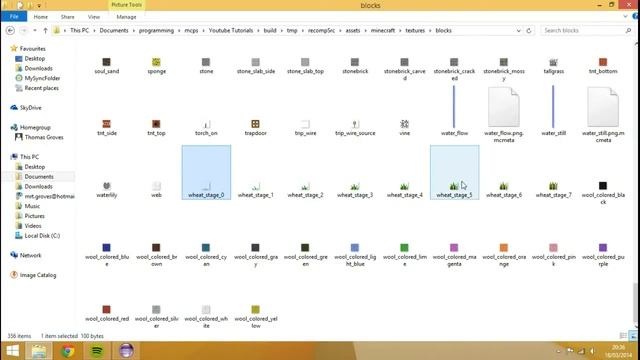640x360 pixels.
Task: Select the waterlily texture file
Action: [107, 190]
